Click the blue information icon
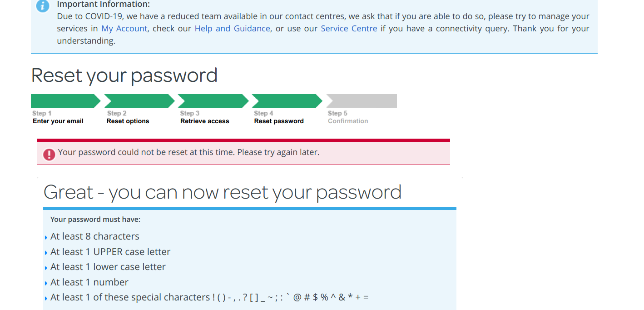 tap(42, 6)
